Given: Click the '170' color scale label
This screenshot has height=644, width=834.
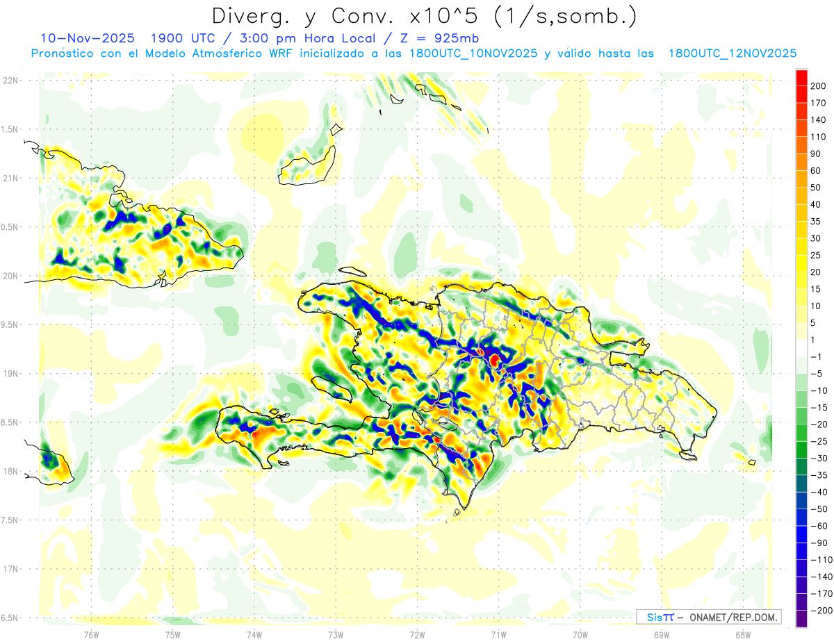Looking at the screenshot, I should pyautogui.click(x=818, y=103).
